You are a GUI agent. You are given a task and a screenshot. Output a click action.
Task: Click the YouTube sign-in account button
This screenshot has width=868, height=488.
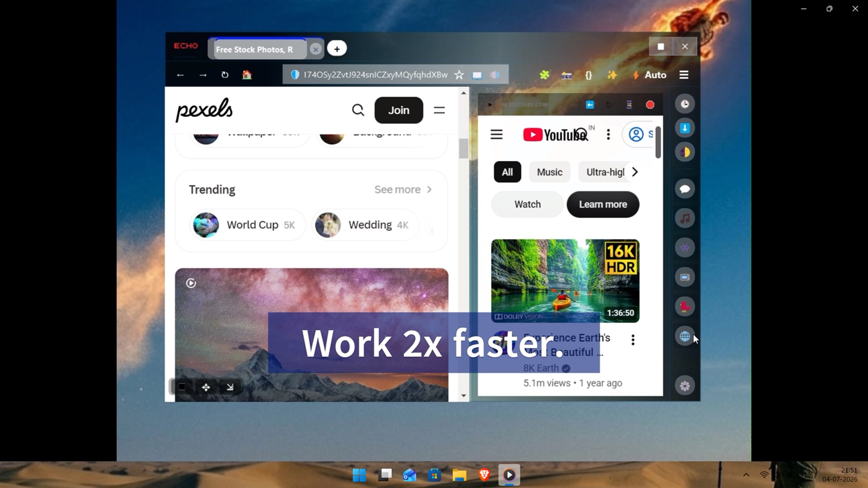[638, 135]
